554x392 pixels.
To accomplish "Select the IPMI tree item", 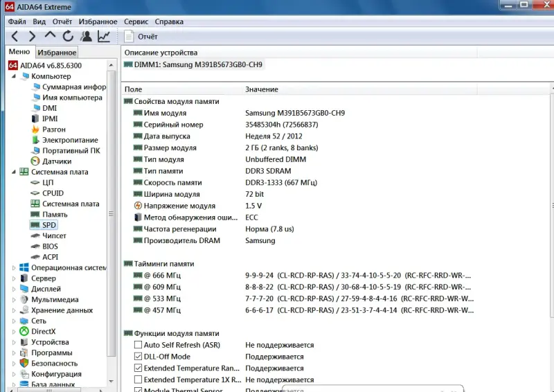I will 44,118.
